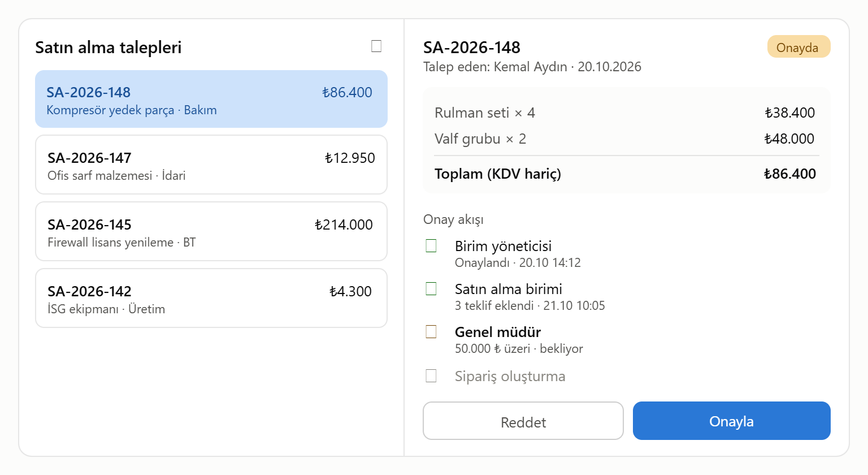Viewport: 868px width, 475px height.
Task: Click the text "3 teklif eklendi · 21.10 10:05"
Action: [x=530, y=305]
